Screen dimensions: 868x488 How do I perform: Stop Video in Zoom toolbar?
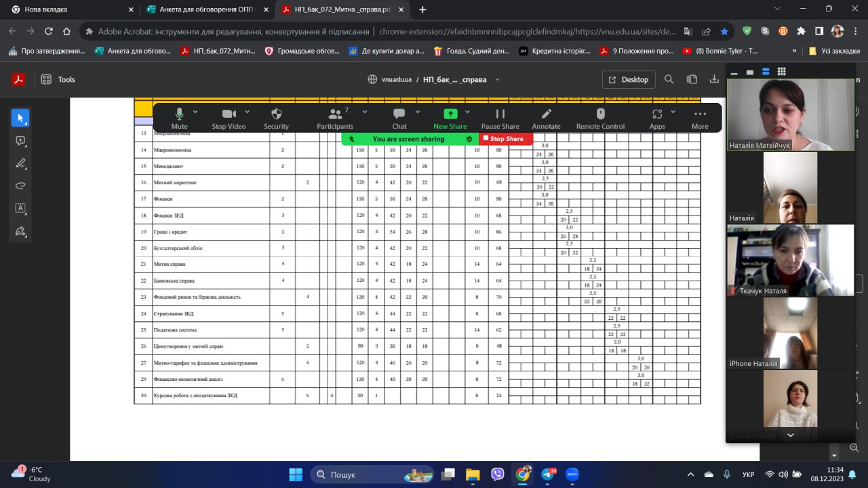[229, 117]
